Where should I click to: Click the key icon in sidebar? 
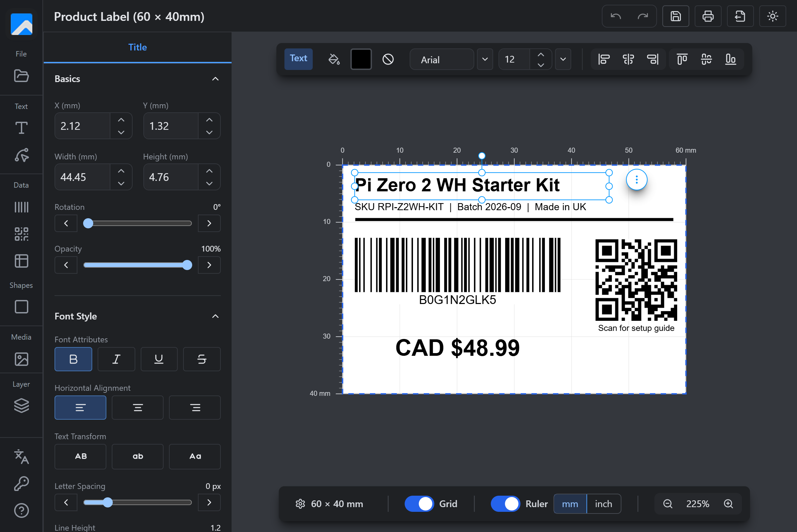[21, 484]
